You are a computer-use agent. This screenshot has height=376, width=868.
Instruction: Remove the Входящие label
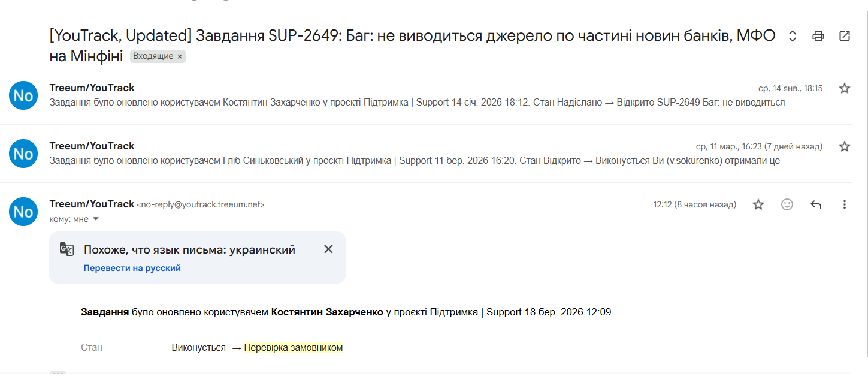click(x=180, y=56)
